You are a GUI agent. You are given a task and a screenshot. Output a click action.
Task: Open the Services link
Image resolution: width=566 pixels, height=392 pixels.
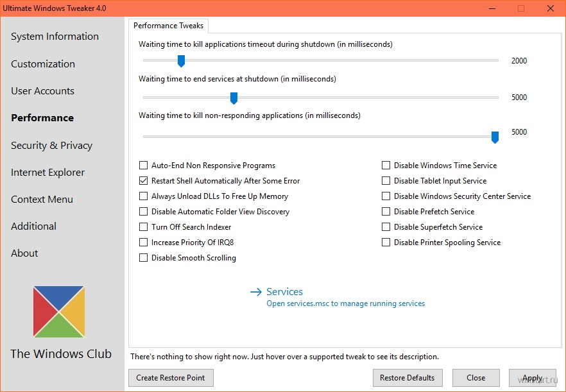[x=284, y=292]
